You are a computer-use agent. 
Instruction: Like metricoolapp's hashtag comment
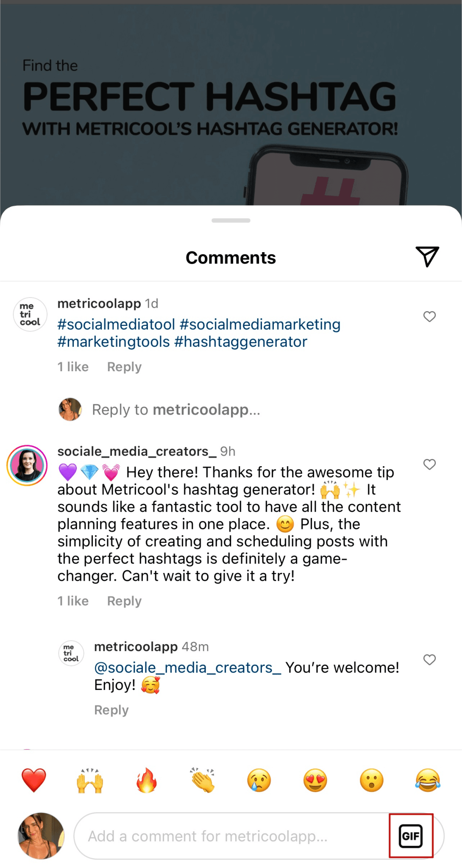429,316
